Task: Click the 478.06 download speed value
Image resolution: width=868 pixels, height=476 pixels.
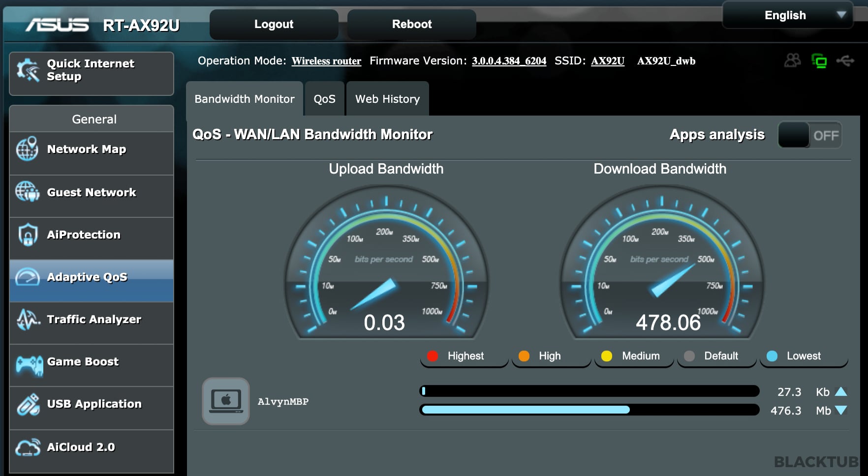Action: pyautogui.click(x=668, y=323)
